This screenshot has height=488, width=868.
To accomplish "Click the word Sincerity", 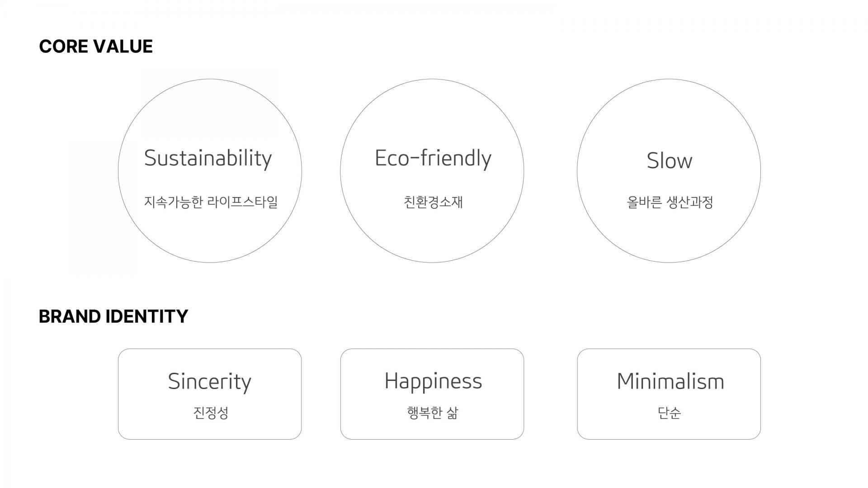I will [209, 382].
